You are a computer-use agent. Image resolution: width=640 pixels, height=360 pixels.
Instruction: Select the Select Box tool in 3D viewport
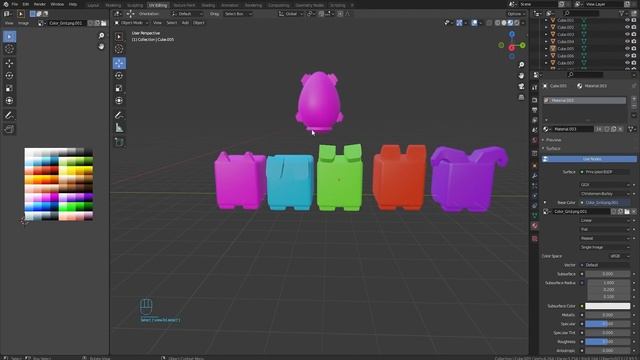coord(119,37)
